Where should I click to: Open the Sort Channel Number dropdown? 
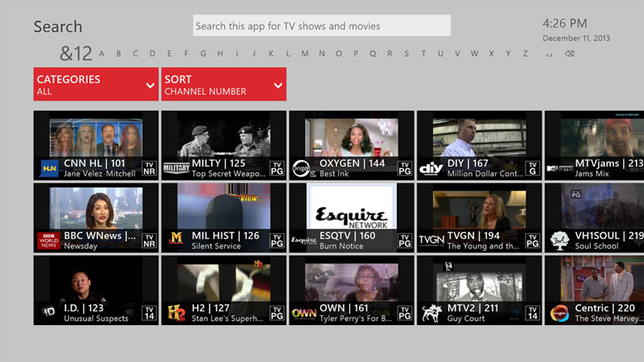pos(224,84)
